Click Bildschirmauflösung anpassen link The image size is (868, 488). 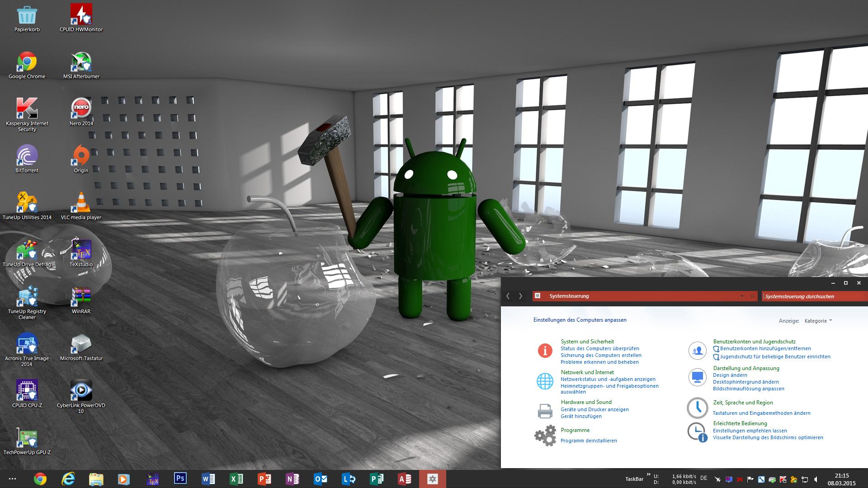coord(748,389)
